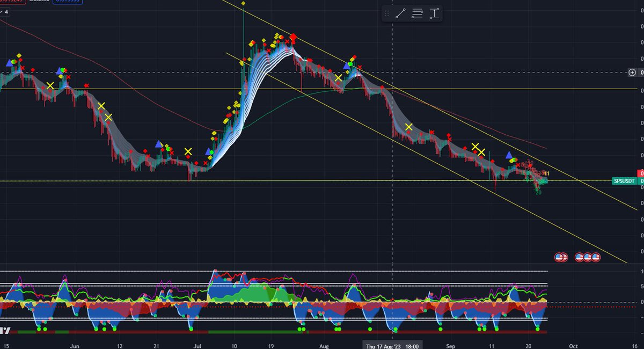Viewport: 644px width, 349px height.
Task: Click the Aug label on the bottom axis
Action: coord(324,346)
